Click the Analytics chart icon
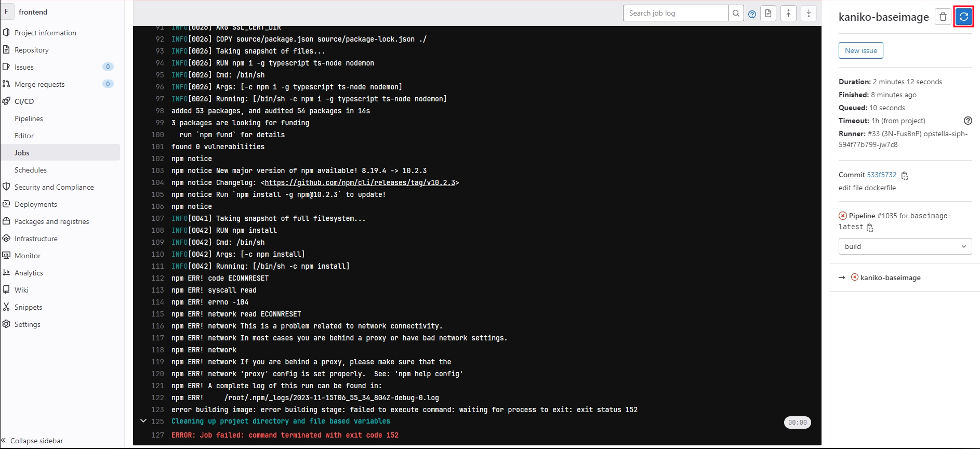 tap(6, 272)
